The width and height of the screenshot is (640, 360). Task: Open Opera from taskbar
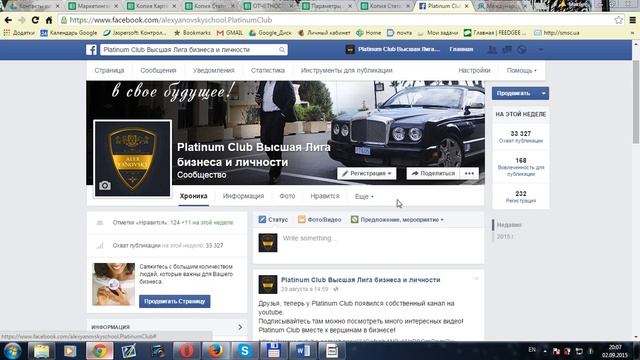click(187, 351)
